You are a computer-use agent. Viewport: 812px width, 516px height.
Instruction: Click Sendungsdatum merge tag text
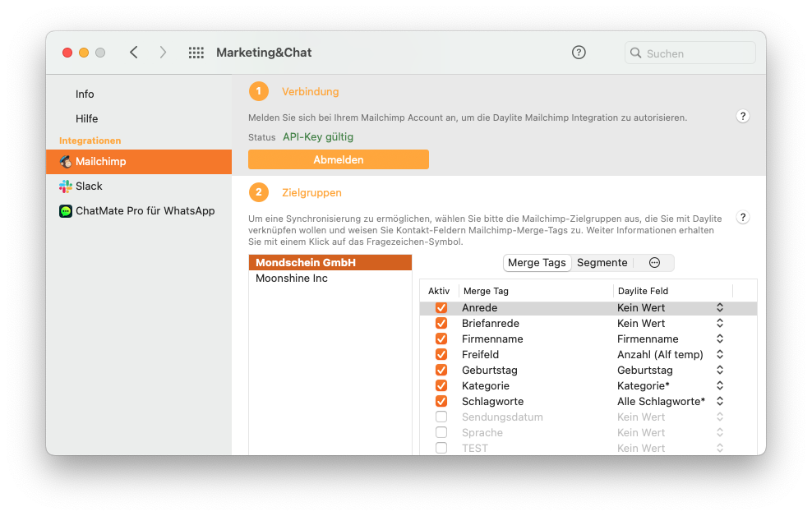(x=502, y=417)
